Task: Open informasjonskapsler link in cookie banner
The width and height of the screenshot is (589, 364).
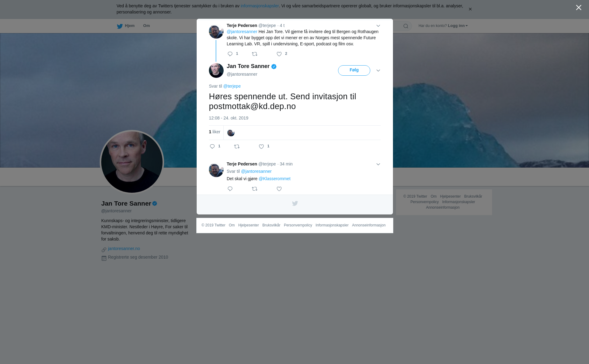Action: [260, 6]
